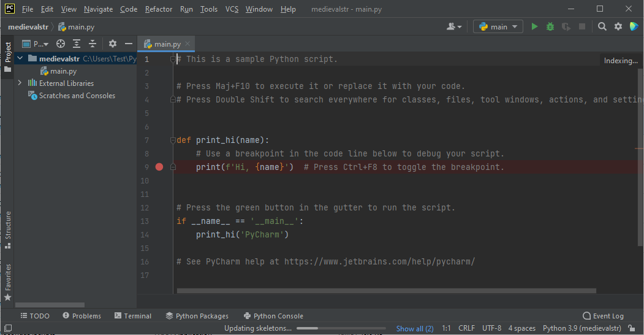Start debugging with the bug icon

click(x=550, y=27)
